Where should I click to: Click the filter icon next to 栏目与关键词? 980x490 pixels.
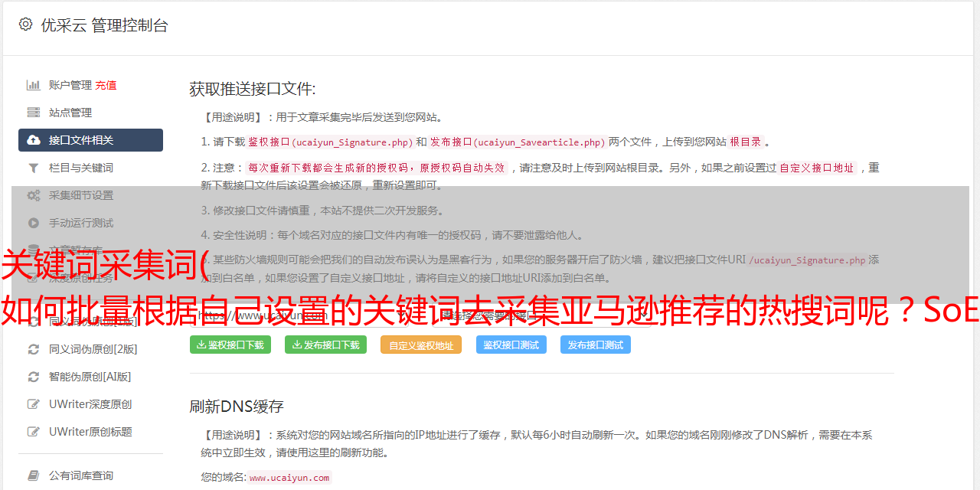coord(34,168)
